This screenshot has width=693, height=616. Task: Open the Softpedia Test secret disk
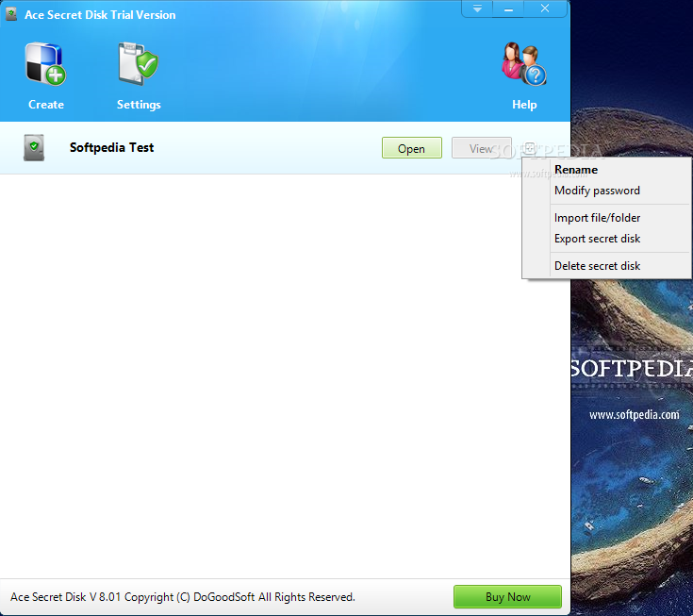[412, 148]
